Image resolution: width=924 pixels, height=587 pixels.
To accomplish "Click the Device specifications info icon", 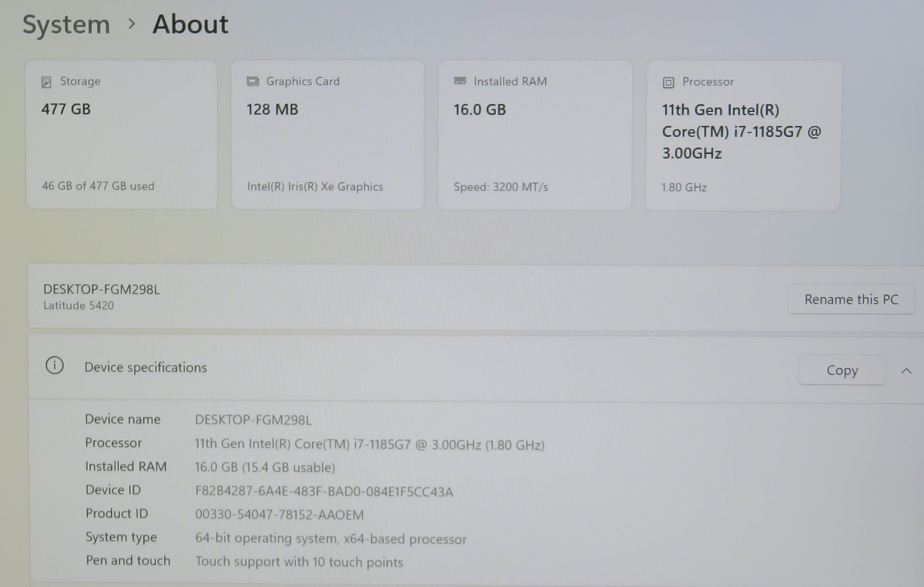I will (x=55, y=366).
